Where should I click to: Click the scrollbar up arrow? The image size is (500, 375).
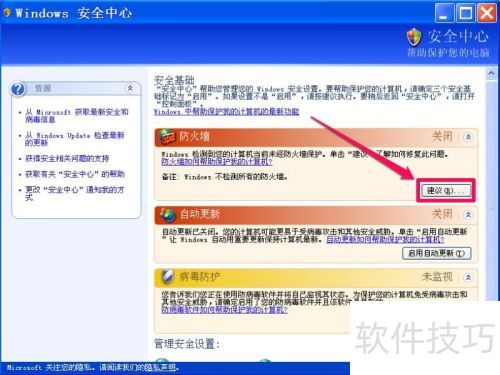point(491,73)
